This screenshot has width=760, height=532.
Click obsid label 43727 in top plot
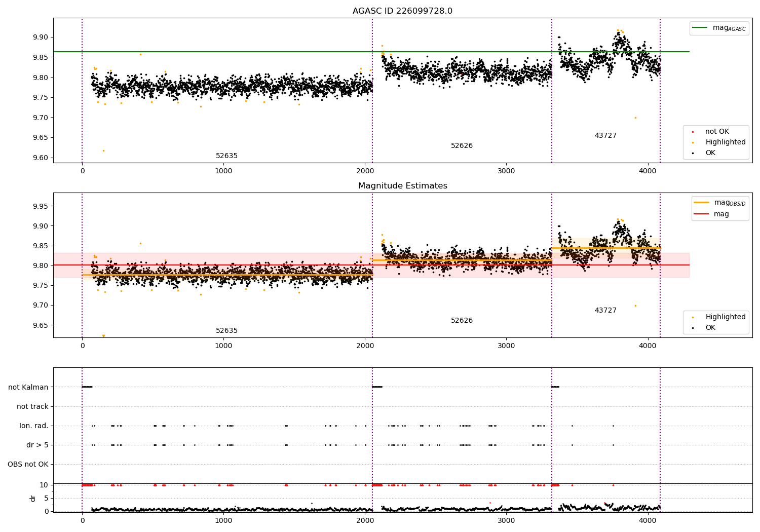click(x=605, y=136)
